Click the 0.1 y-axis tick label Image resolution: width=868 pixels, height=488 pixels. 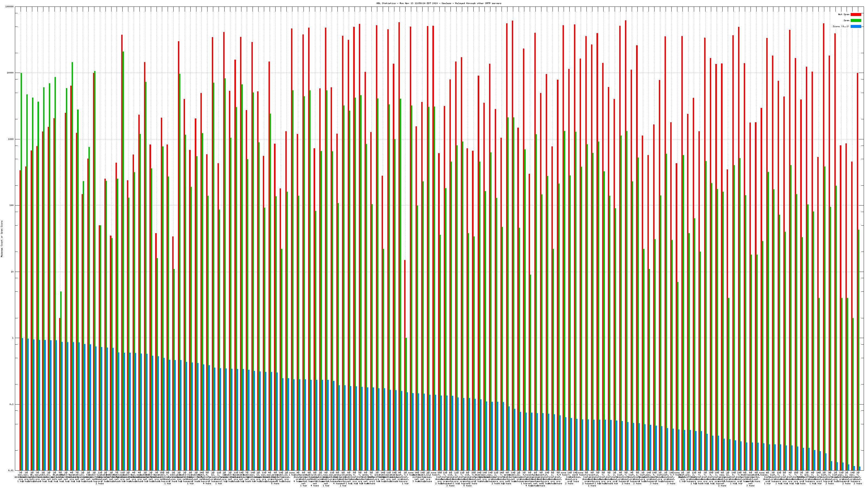[11, 404]
